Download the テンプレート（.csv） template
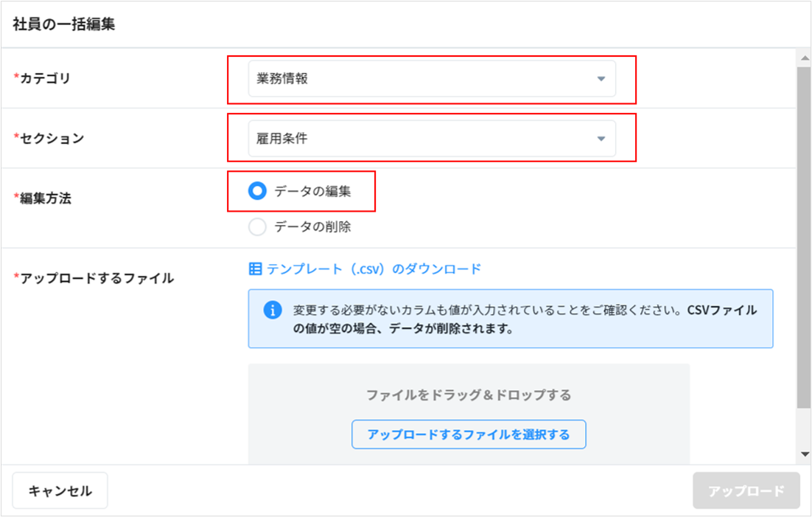Viewport: 812px width, 517px height. click(374, 269)
